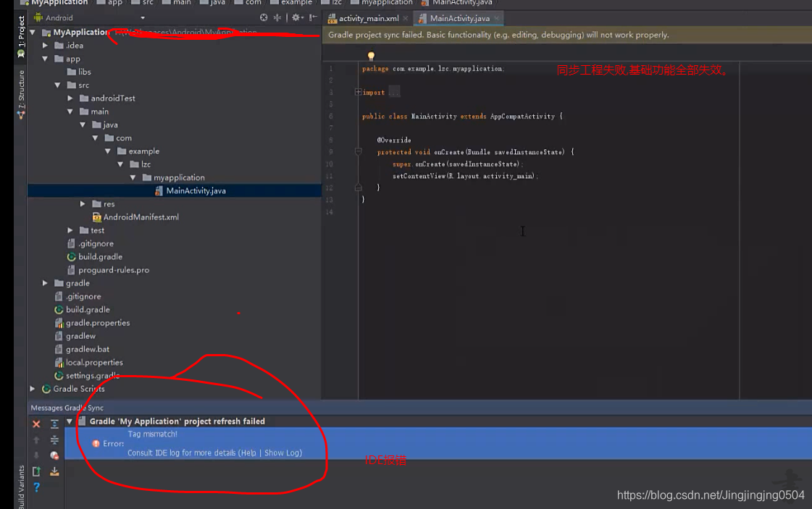Place cursor on the setContentView line
The width and height of the screenshot is (812, 509).
[x=465, y=176]
